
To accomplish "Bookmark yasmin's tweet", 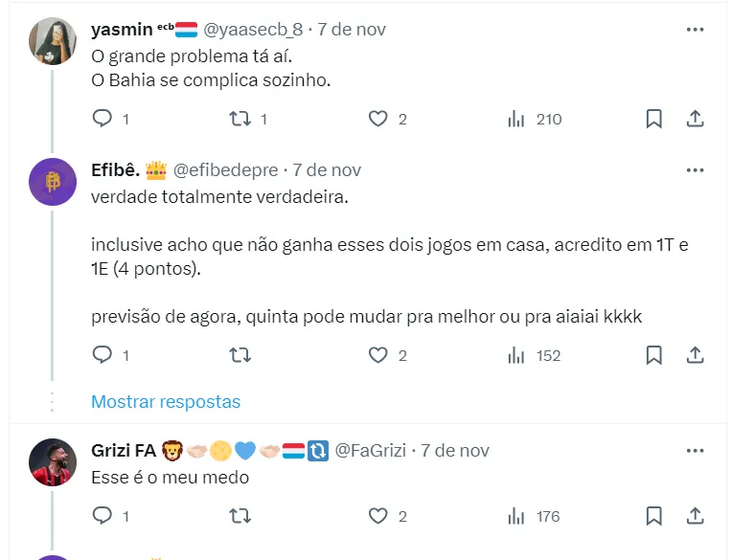I will tap(653, 119).
